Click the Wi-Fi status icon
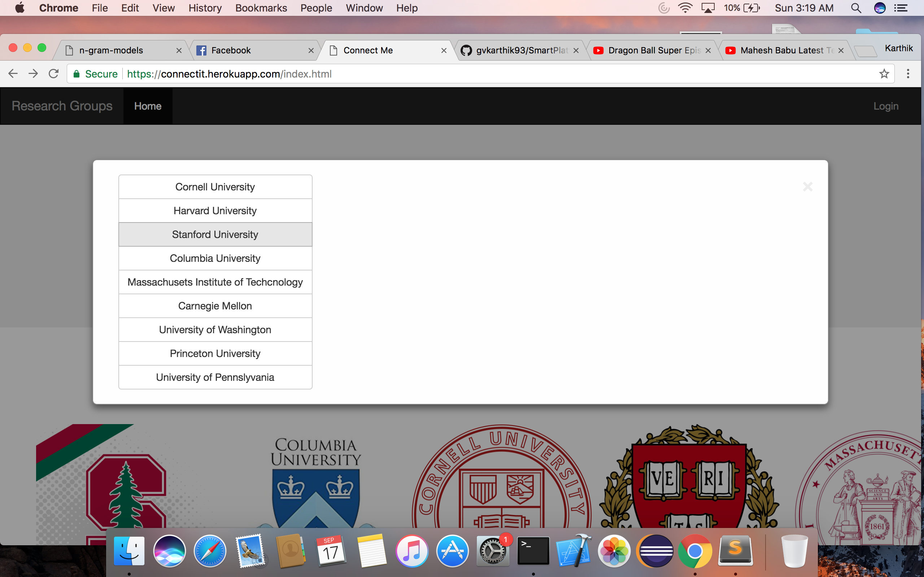Screen dimensions: 924x577 coord(685,8)
